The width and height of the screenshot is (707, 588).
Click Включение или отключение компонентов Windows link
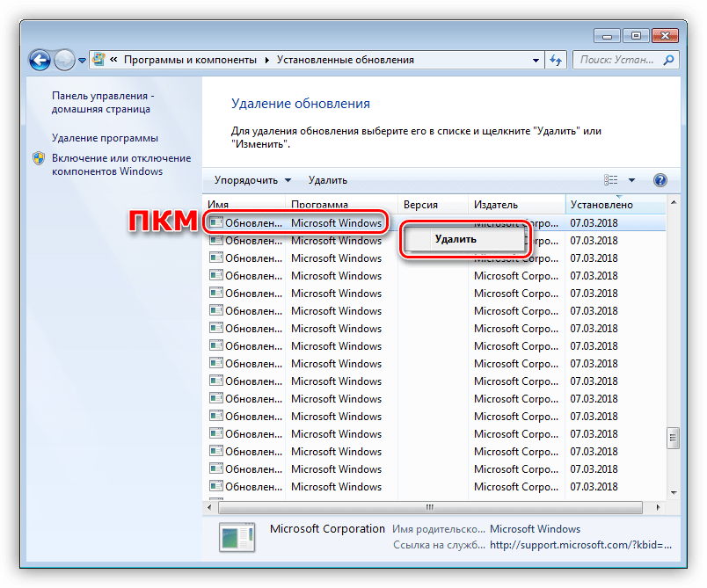click(120, 164)
